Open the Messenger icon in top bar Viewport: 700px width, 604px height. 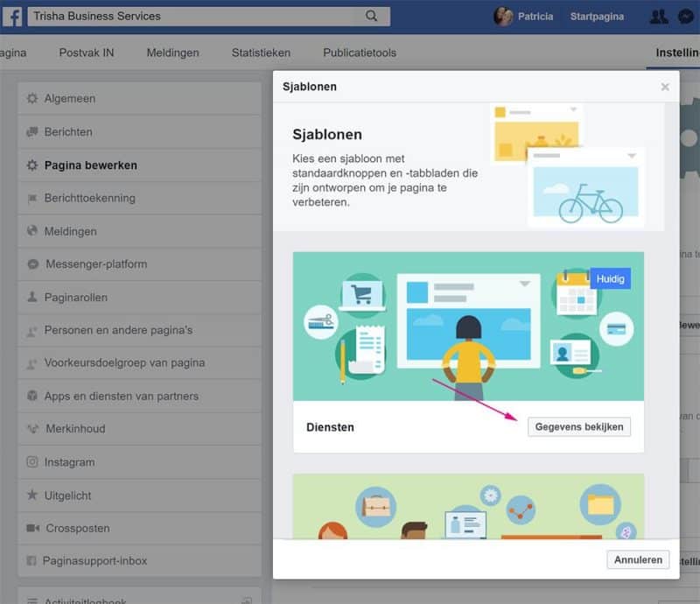(x=686, y=17)
